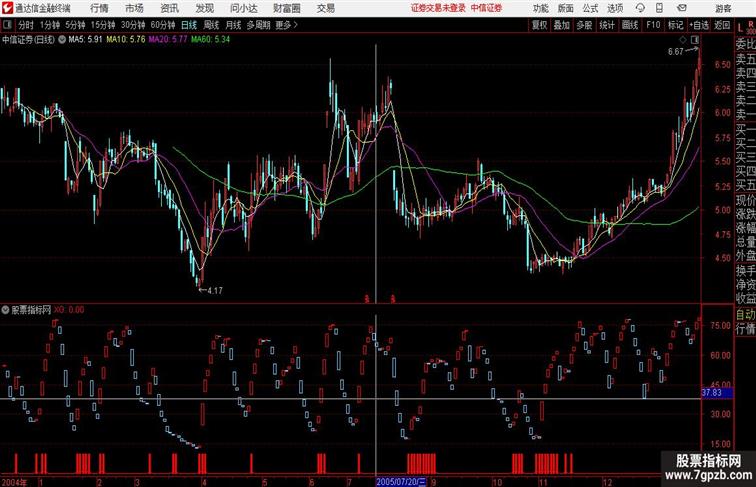
Task: Select the 日线 daily period tab
Action: 189,25
